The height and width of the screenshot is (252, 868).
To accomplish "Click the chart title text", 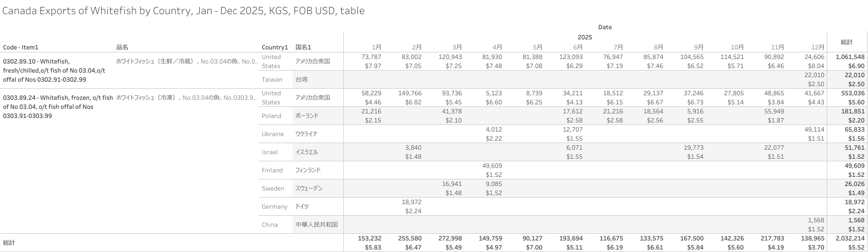I will [183, 11].
